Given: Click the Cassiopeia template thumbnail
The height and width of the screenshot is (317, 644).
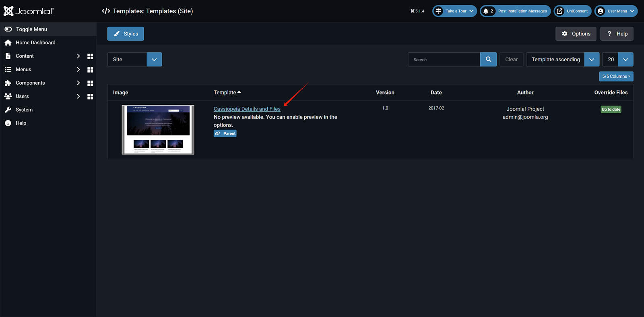Looking at the screenshot, I should pyautogui.click(x=158, y=130).
